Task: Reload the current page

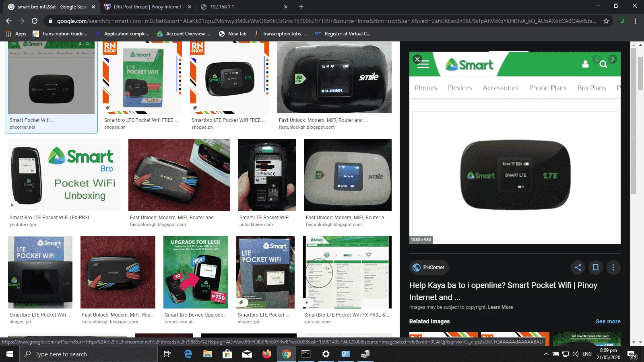Action: pos(35,21)
